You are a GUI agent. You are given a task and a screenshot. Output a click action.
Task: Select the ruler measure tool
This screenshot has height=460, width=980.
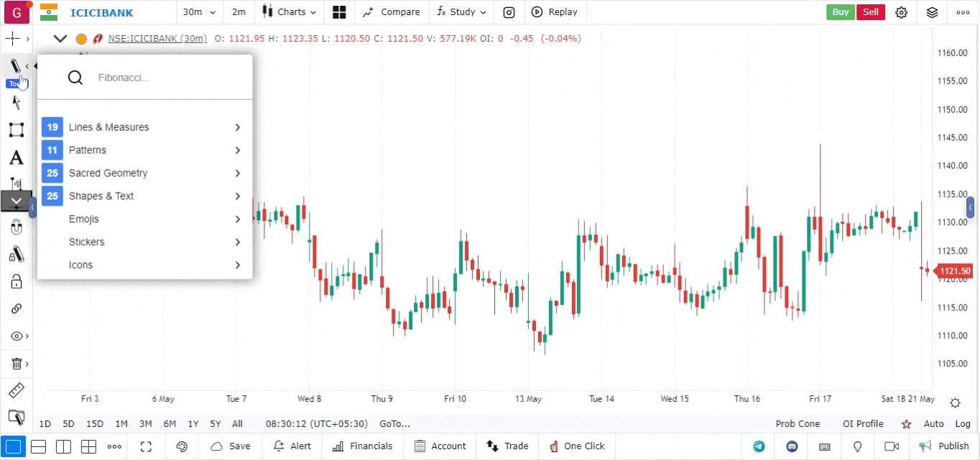[x=16, y=391]
